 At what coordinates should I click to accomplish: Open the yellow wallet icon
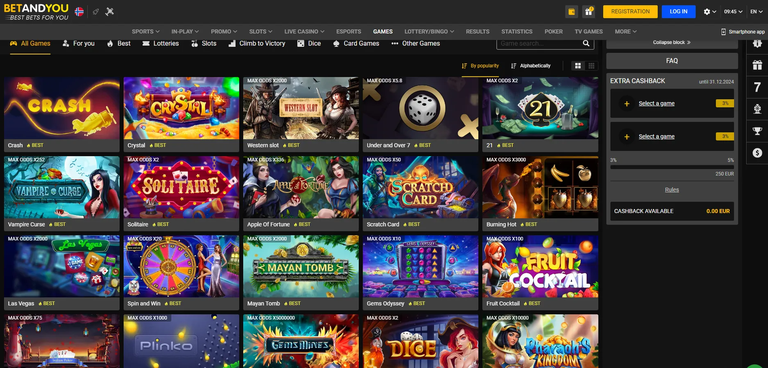tap(571, 12)
